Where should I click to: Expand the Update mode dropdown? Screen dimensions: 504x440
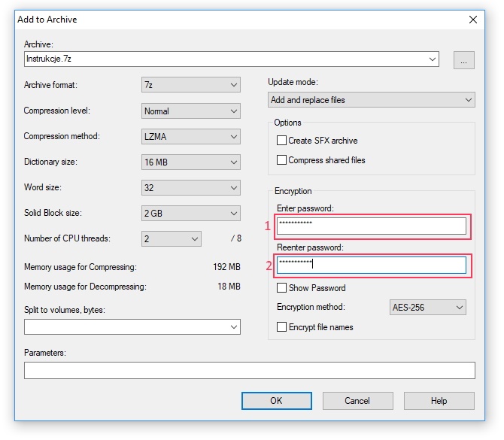pos(372,100)
